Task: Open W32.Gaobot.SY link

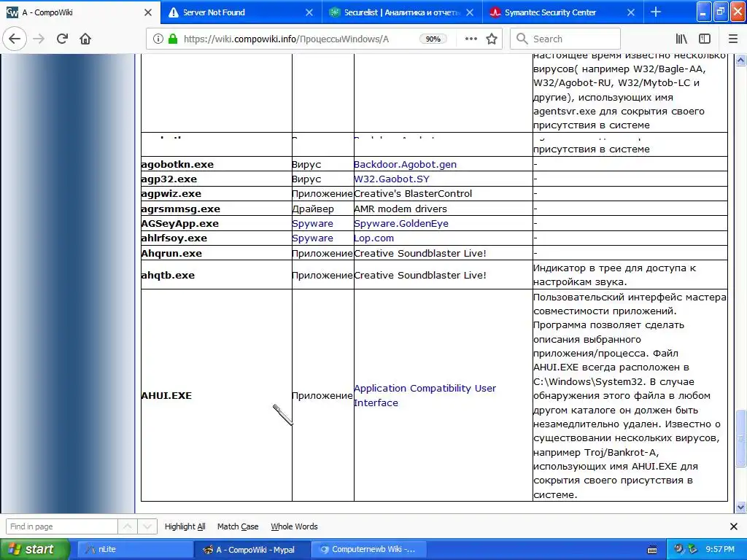Action: 392,179
